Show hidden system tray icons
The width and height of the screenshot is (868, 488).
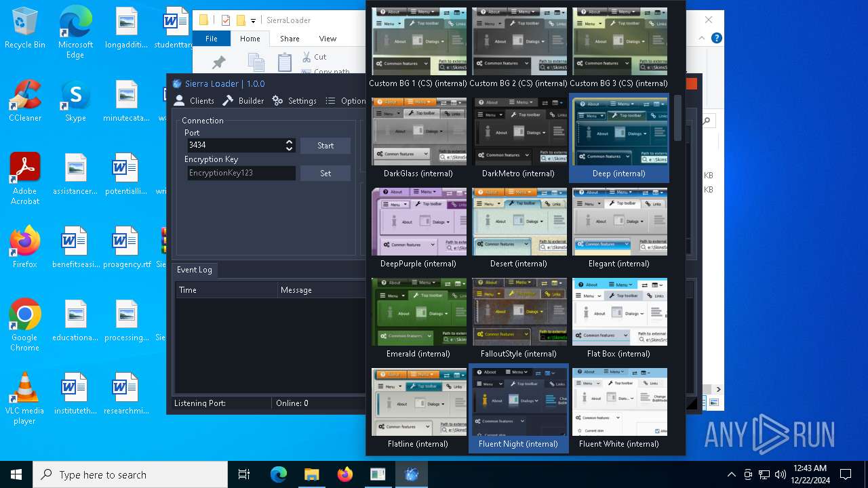[x=731, y=474]
